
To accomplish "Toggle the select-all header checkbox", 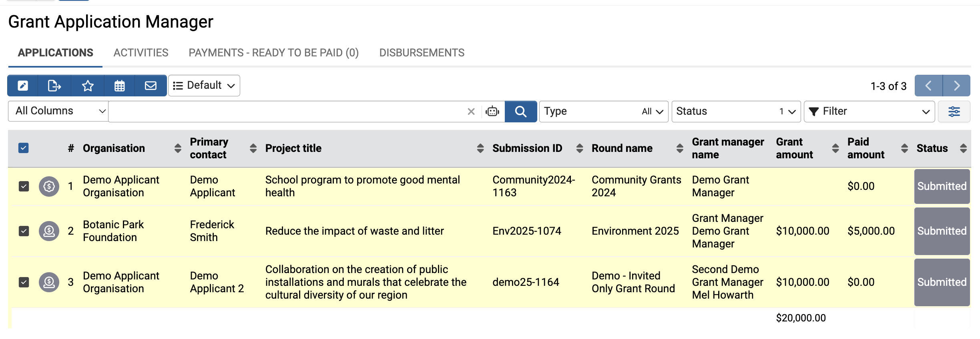I will tap(24, 148).
